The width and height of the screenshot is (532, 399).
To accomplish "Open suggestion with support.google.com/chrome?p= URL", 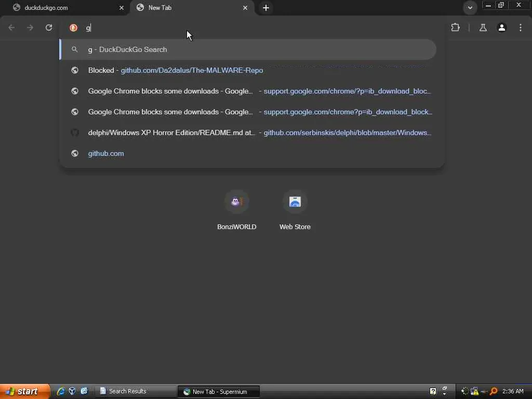I will 248,112.
